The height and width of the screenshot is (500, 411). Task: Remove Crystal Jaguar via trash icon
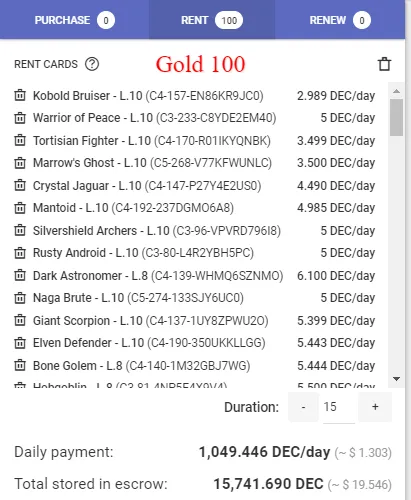click(x=20, y=185)
